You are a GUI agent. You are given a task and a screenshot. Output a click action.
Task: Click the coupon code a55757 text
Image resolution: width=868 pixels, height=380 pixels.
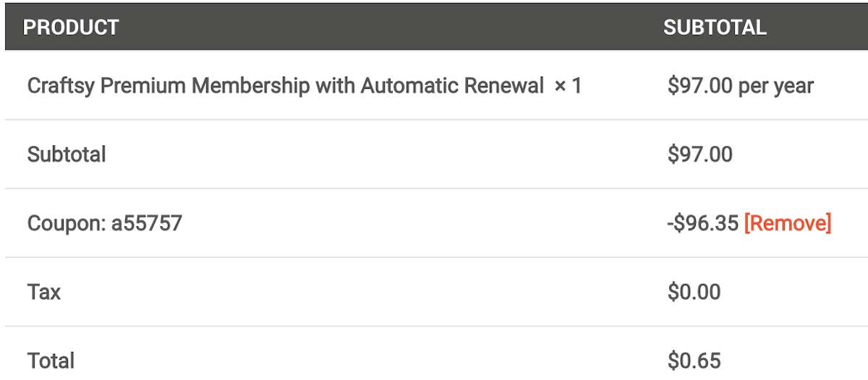click(x=146, y=223)
